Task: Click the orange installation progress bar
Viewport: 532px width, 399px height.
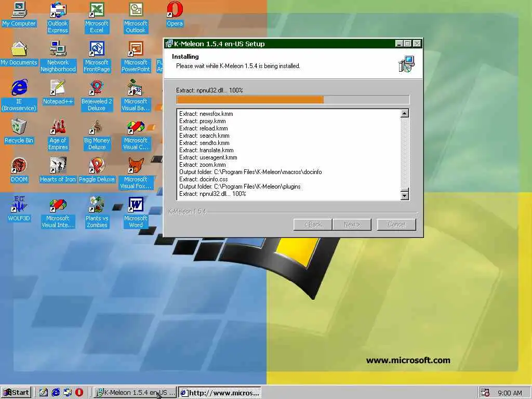Action: tap(293, 99)
